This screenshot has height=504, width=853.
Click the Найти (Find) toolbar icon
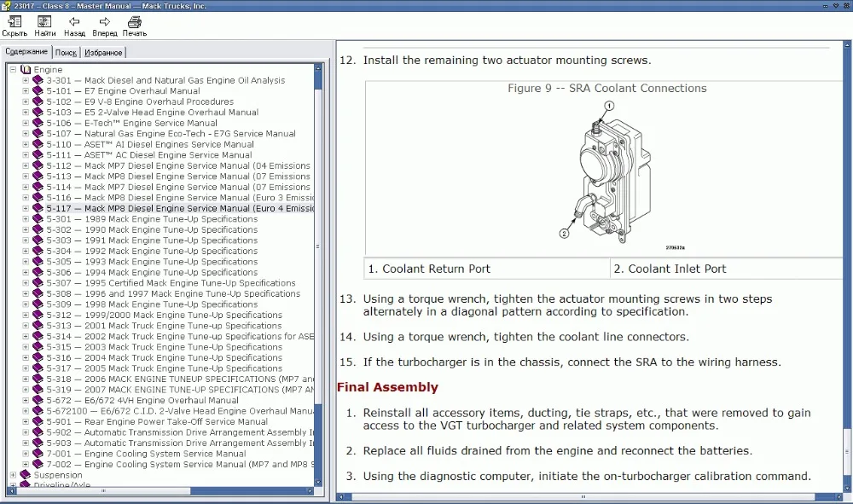tap(44, 22)
